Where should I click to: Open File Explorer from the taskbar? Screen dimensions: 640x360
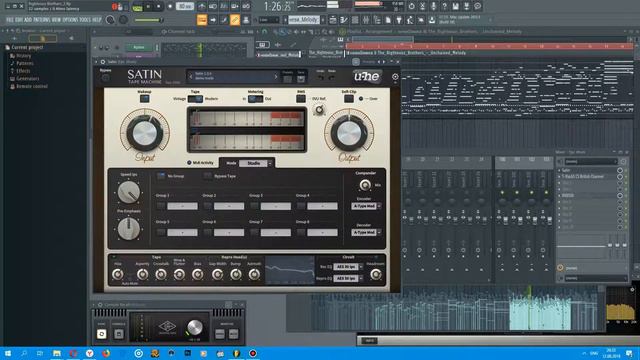point(57,353)
